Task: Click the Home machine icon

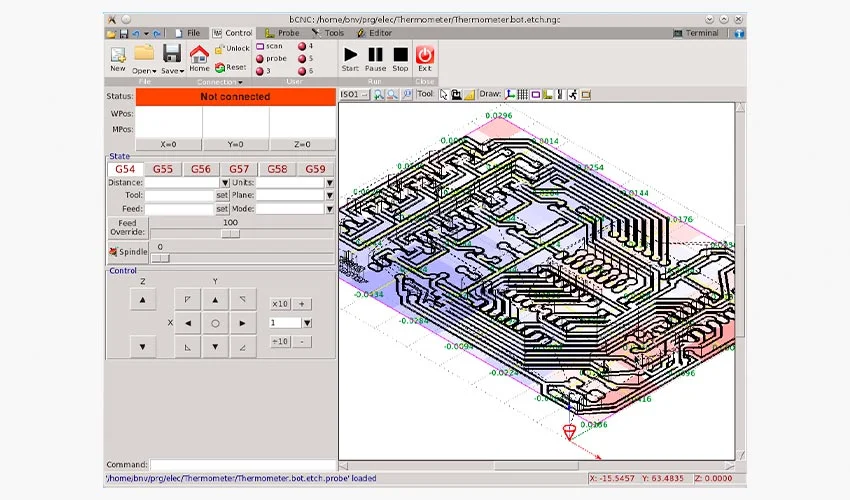Action: coord(199,54)
